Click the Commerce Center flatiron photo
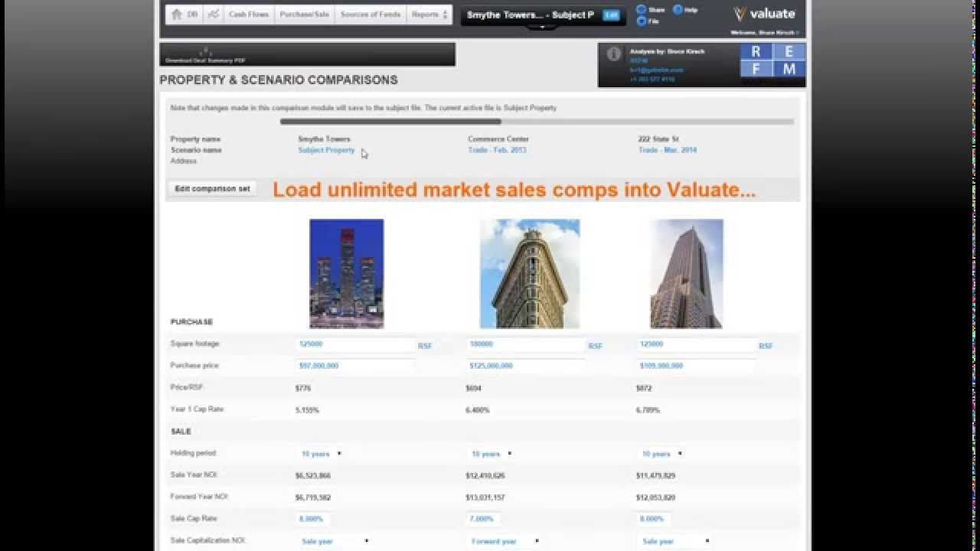Viewport: 980px width, 551px height. coord(530,274)
